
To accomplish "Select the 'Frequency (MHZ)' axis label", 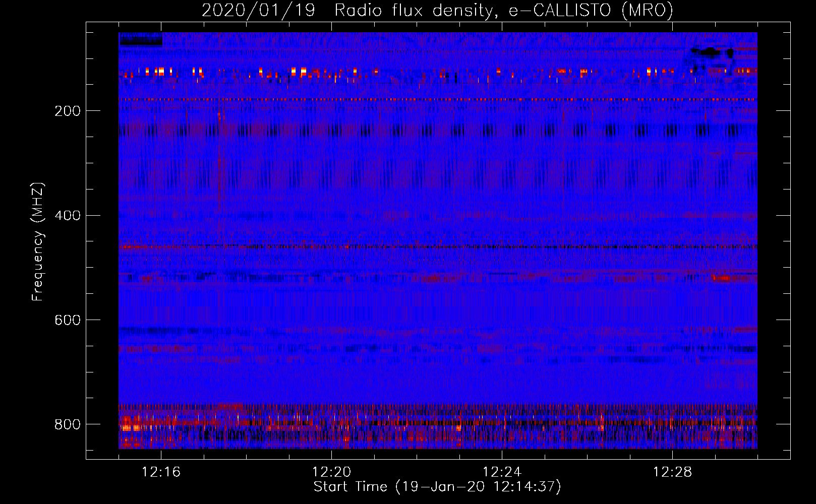I will pyautogui.click(x=38, y=241).
